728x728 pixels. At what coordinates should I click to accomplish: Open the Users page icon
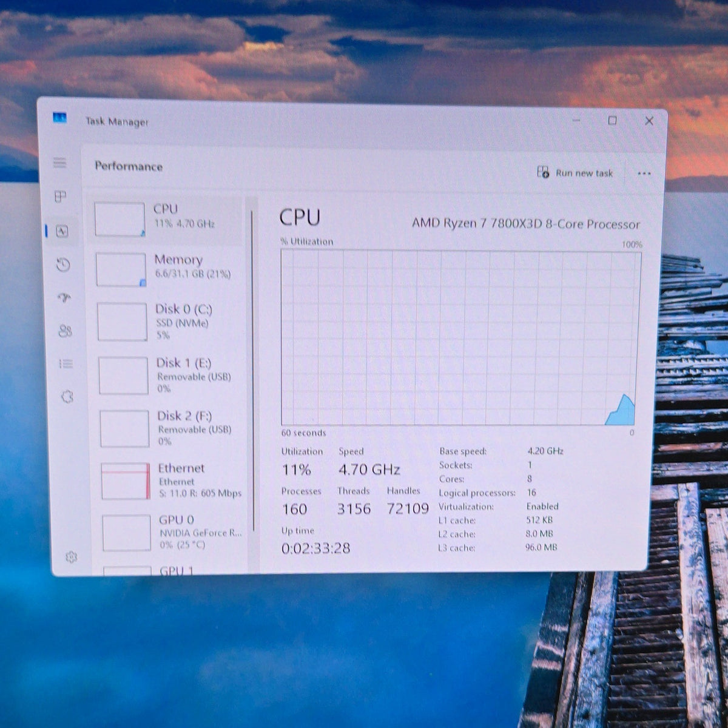pyautogui.click(x=66, y=331)
